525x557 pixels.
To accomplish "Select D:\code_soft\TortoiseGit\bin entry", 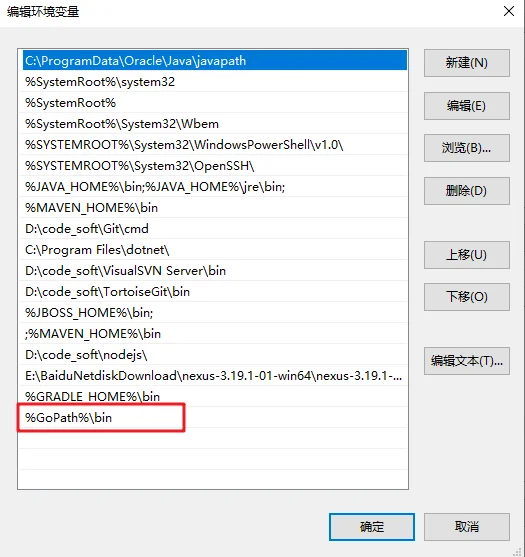I will coord(213,291).
